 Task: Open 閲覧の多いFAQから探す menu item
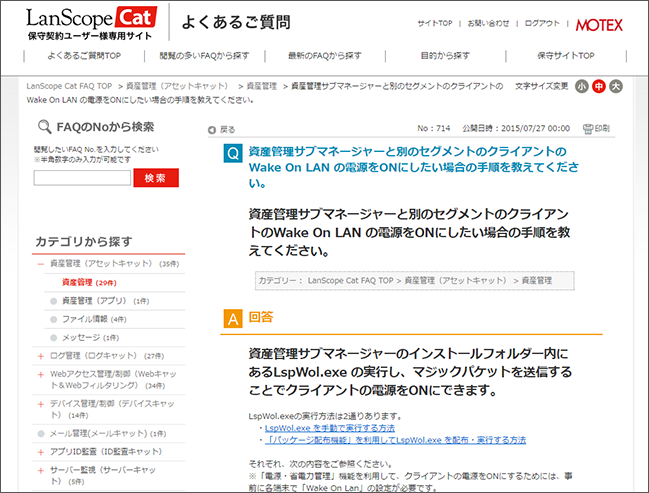[204, 55]
